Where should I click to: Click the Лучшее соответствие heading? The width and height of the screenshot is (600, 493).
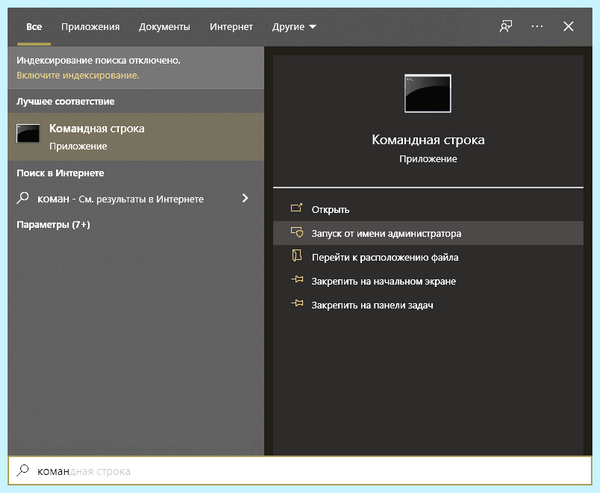[65, 101]
